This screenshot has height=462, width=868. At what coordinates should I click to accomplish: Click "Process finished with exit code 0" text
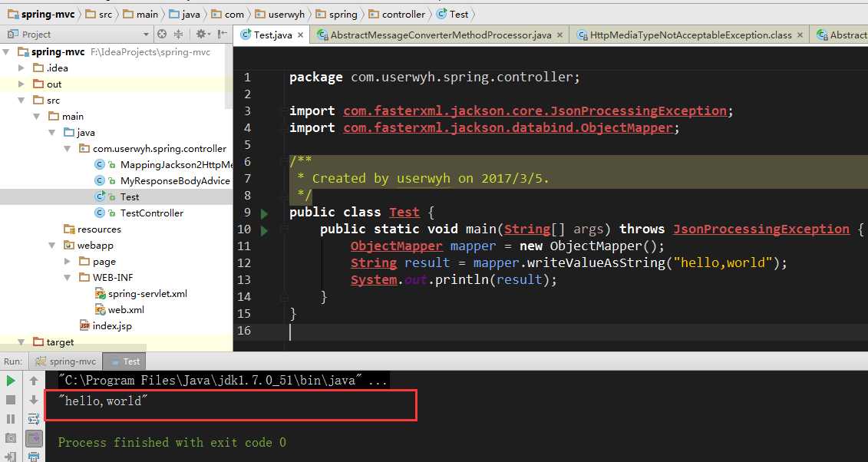tap(172, 442)
